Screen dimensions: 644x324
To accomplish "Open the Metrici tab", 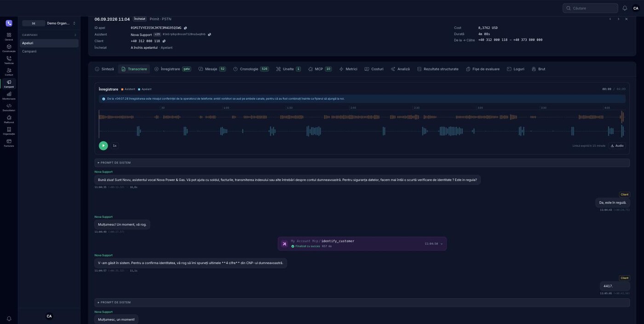I will (348, 69).
